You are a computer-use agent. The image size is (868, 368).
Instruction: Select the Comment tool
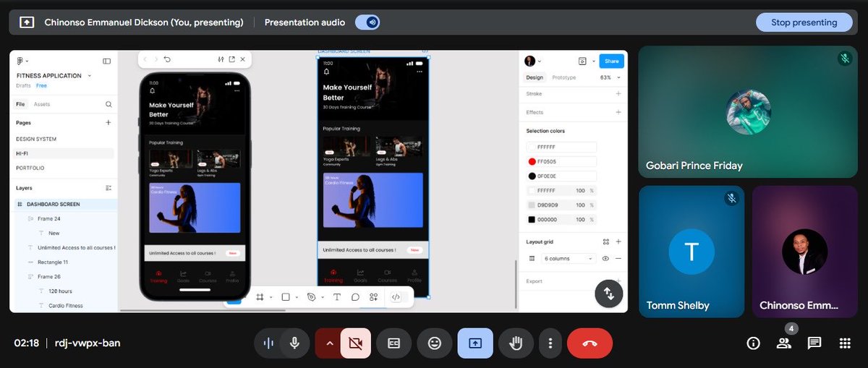[x=355, y=297]
